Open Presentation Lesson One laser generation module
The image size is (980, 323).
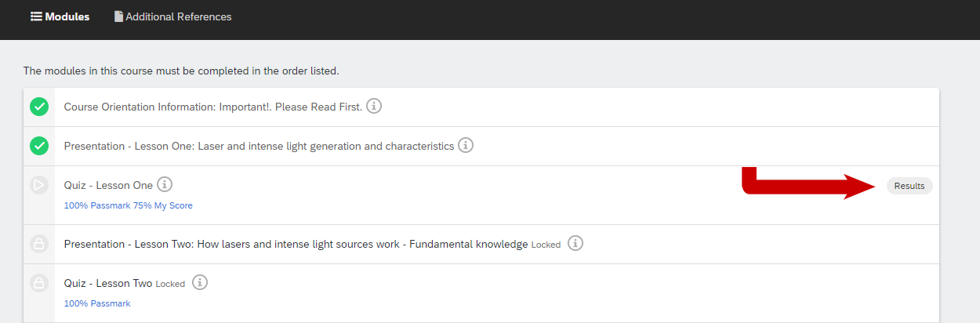coord(260,146)
